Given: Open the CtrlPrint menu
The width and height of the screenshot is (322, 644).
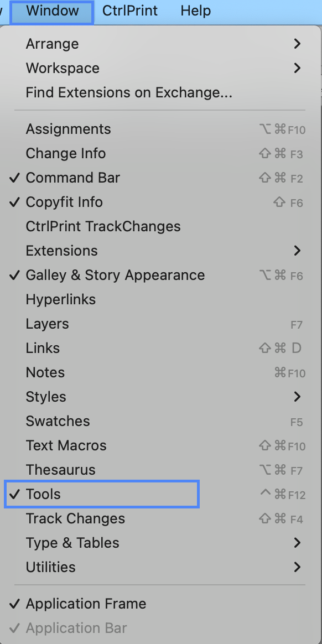Looking at the screenshot, I should click(130, 11).
